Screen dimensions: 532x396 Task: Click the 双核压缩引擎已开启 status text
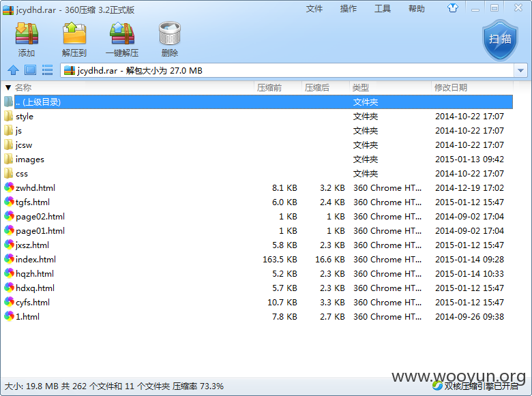click(481, 386)
